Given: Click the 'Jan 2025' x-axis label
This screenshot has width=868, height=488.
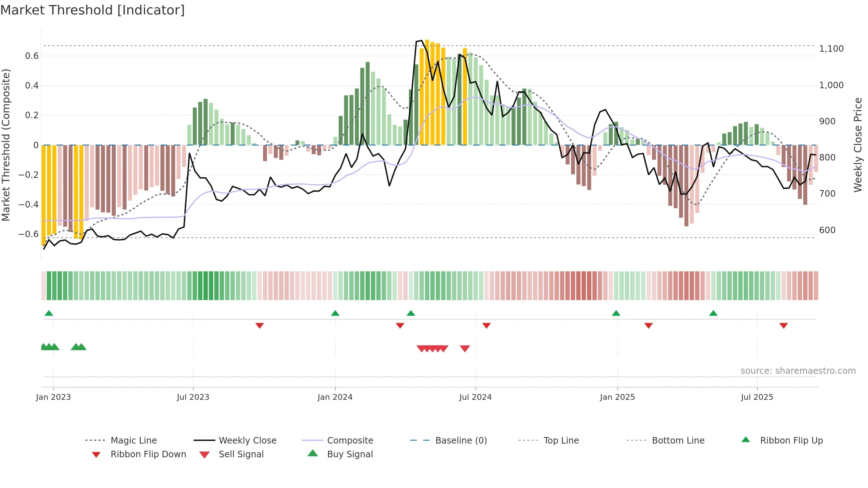Looking at the screenshot, I should click(x=618, y=397).
